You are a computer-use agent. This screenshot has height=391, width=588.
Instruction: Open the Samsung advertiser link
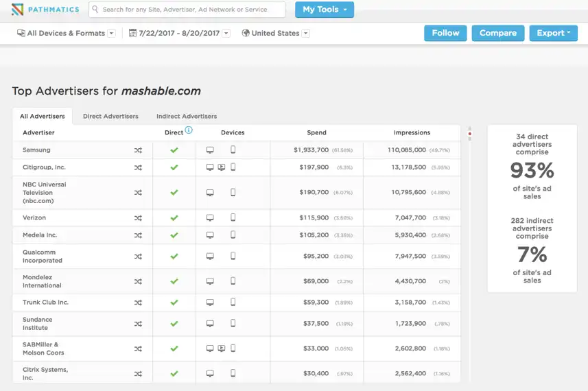36,150
